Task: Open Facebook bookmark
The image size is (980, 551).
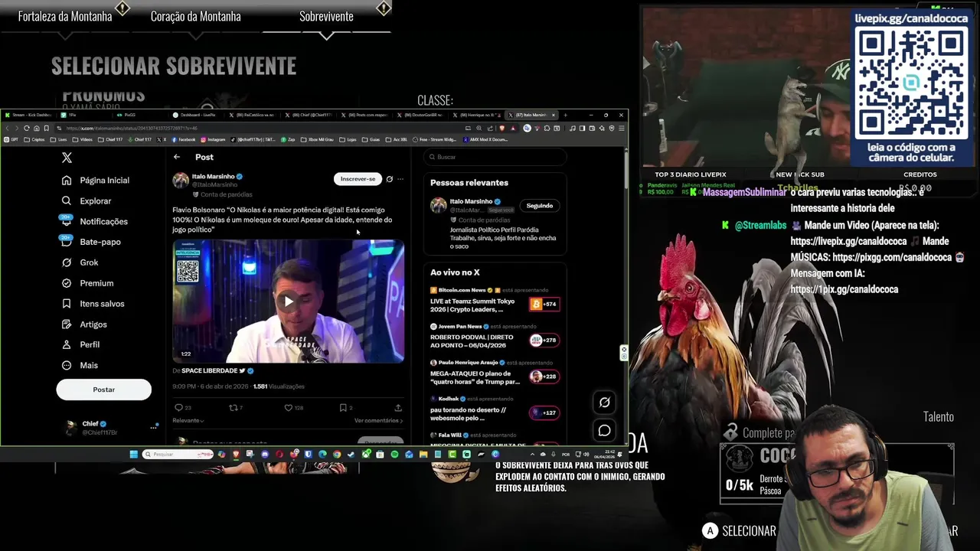Action: (183, 139)
